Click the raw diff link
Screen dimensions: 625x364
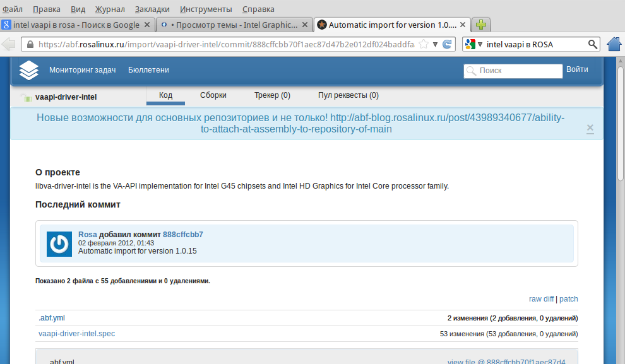(541, 299)
